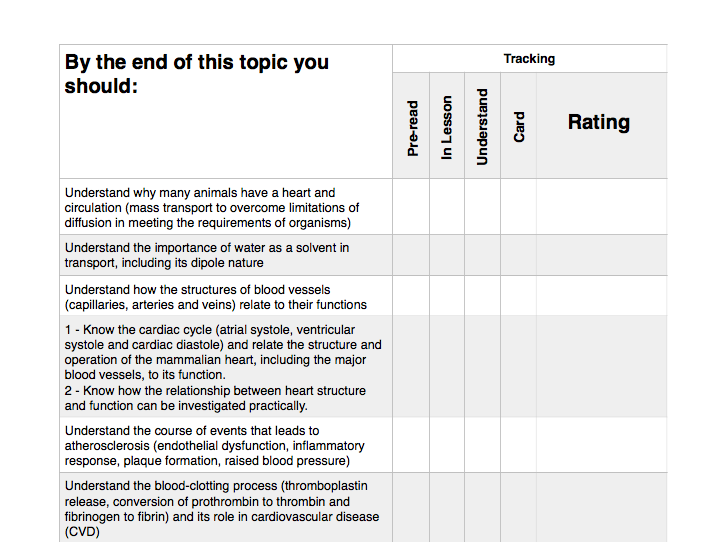Click the blood vessels structures objective text

215,297
